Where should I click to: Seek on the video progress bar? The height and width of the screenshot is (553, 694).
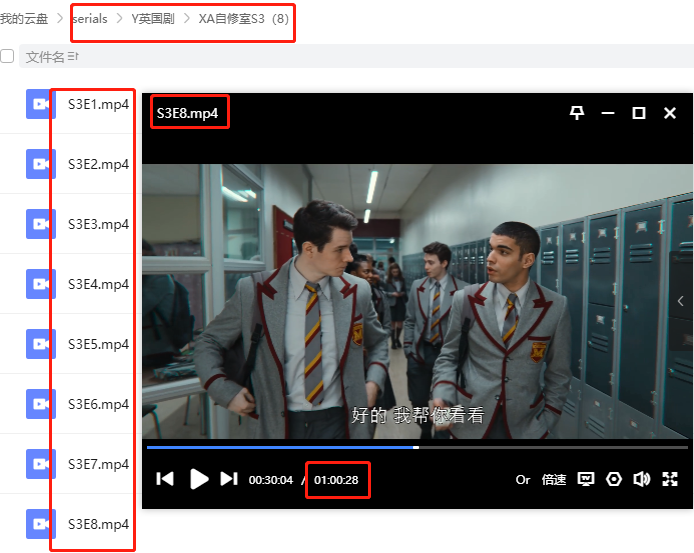[x=417, y=447]
